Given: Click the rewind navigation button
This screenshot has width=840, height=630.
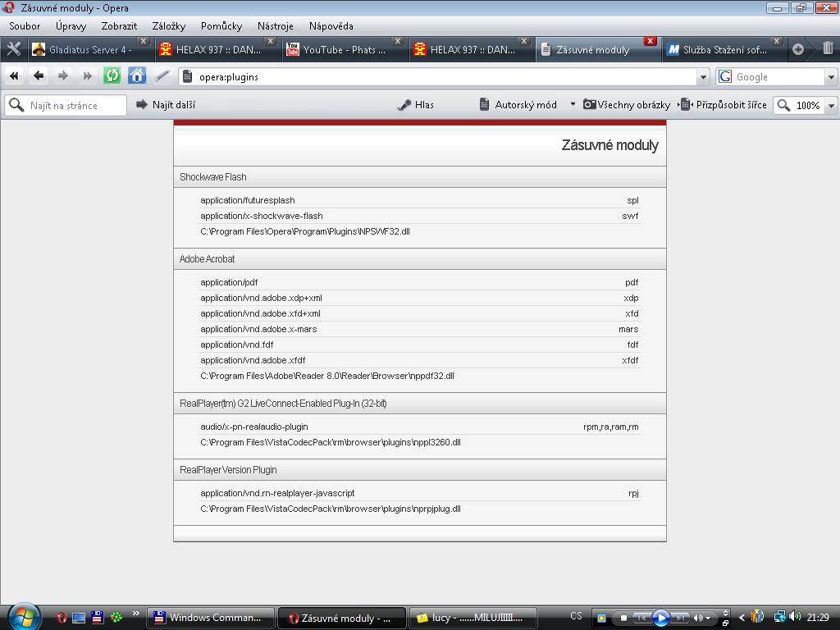Looking at the screenshot, I should [x=14, y=76].
